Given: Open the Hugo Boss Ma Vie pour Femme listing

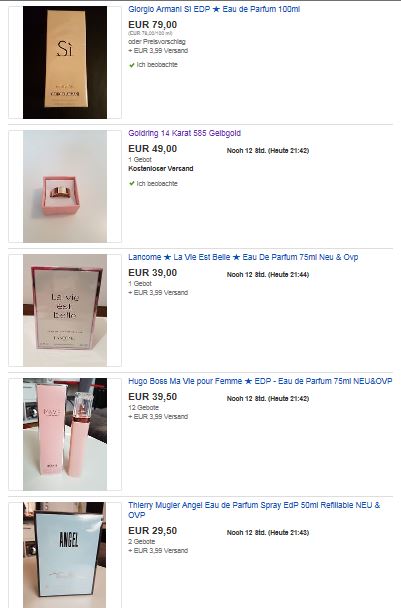Looking at the screenshot, I should click(x=260, y=382).
